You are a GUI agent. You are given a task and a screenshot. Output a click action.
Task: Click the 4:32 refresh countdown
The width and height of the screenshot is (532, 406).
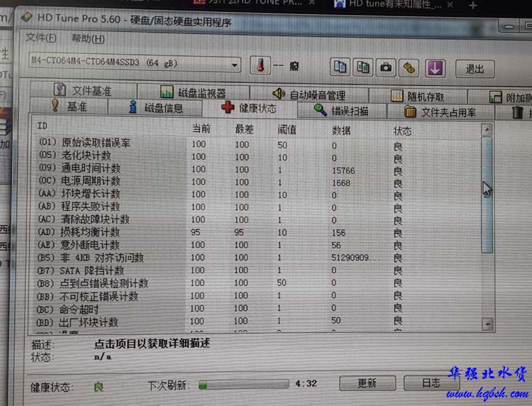click(306, 383)
